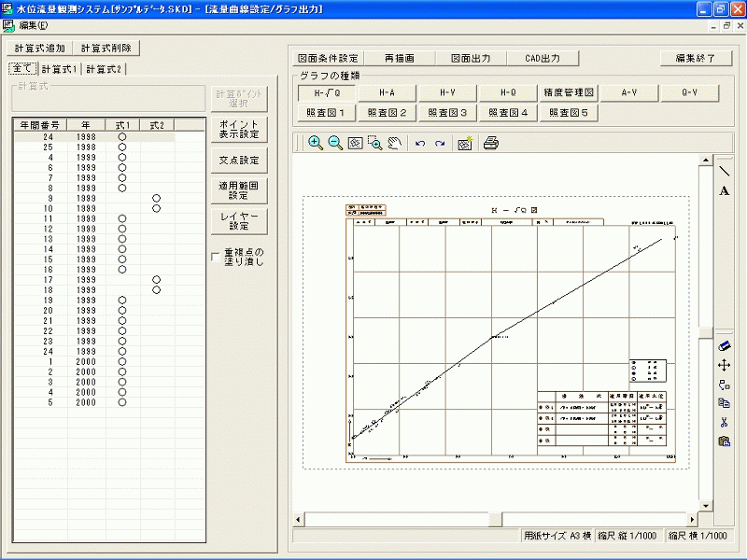Switch to the 計算式1 tab

click(x=60, y=69)
